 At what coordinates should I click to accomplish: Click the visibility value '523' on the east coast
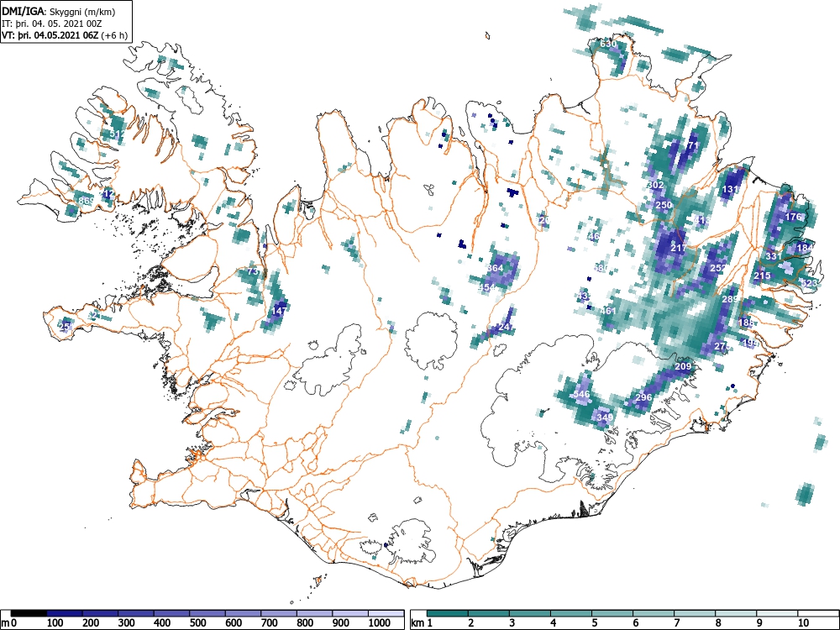click(x=809, y=283)
